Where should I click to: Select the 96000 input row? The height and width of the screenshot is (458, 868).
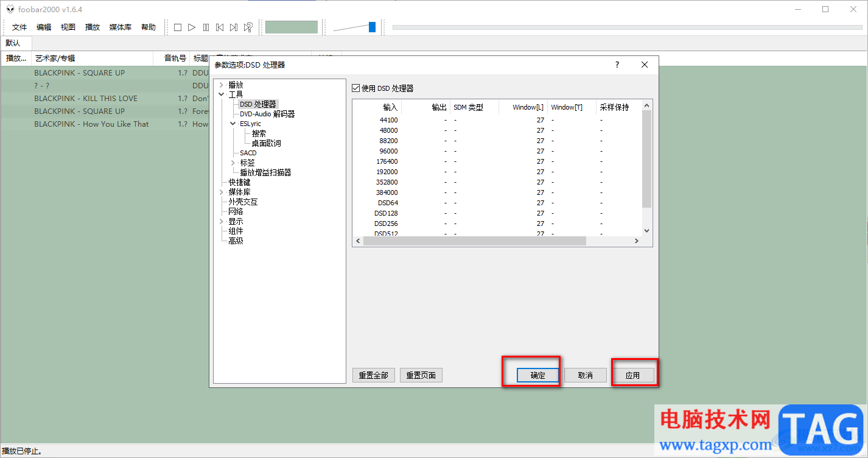[x=497, y=151]
